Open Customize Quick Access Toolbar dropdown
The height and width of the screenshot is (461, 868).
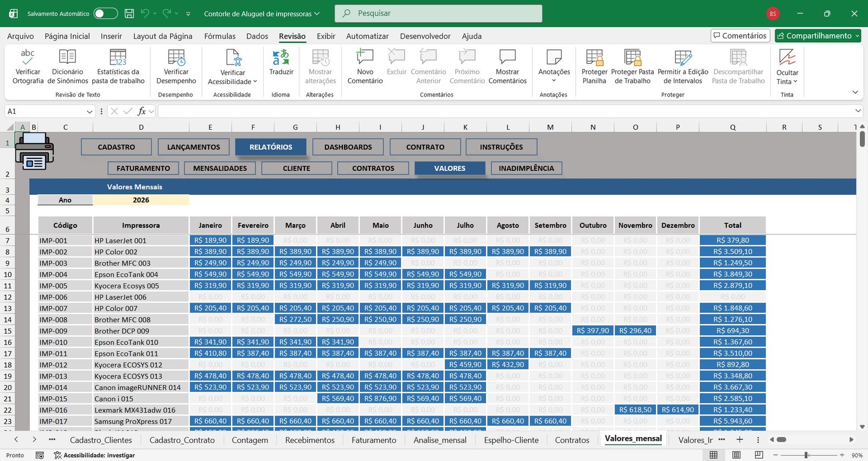(x=188, y=14)
